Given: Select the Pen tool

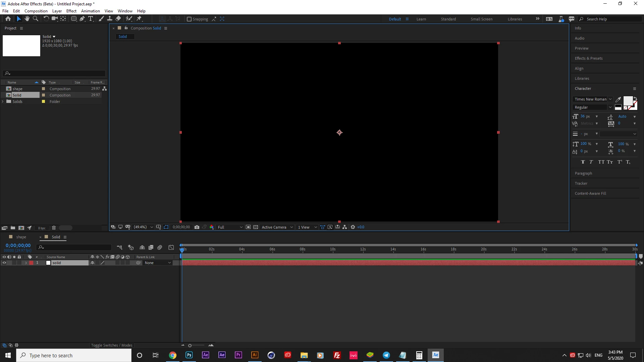Looking at the screenshot, I should [82, 19].
